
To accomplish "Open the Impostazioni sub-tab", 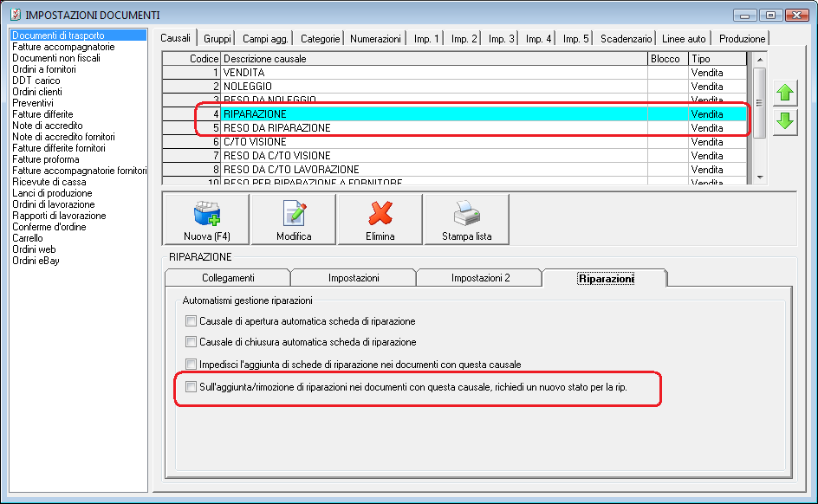I will (354, 278).
